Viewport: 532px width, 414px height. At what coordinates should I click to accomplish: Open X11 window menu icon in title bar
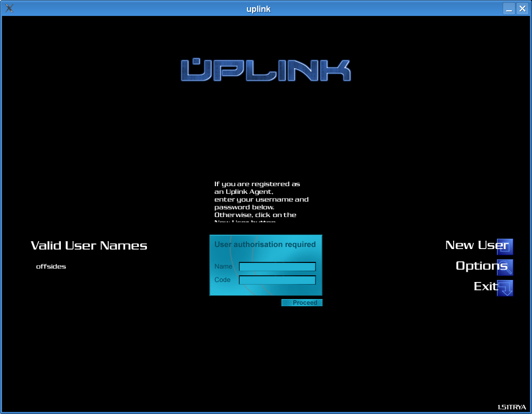click(x=9, y=8)
